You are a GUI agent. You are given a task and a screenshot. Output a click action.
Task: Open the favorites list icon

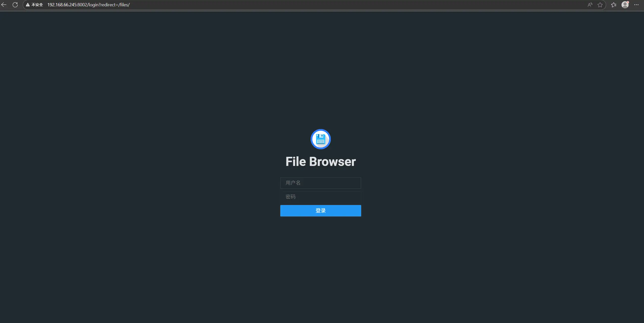pyautogui.click(x=614, y=5)
